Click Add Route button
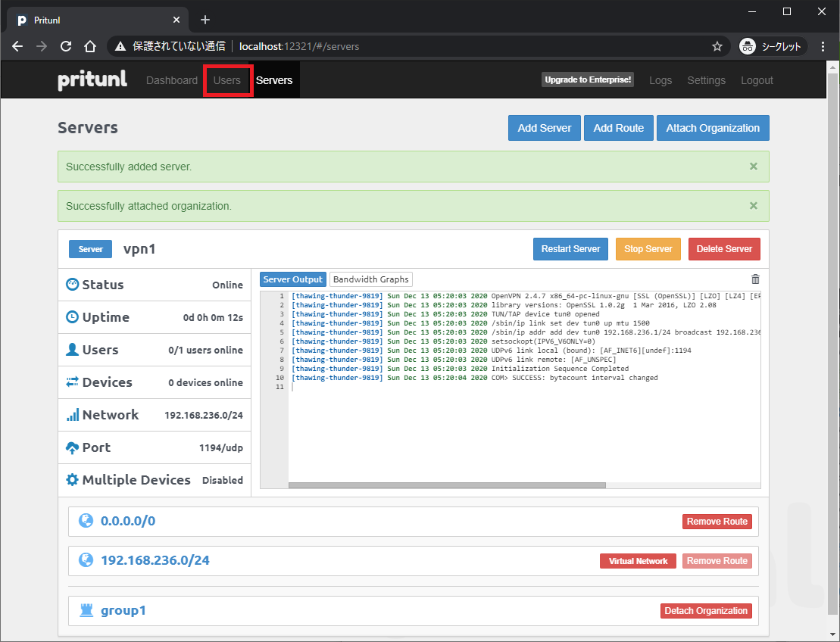The height and width of the screenshot is (642, 840). coord(619,128)
